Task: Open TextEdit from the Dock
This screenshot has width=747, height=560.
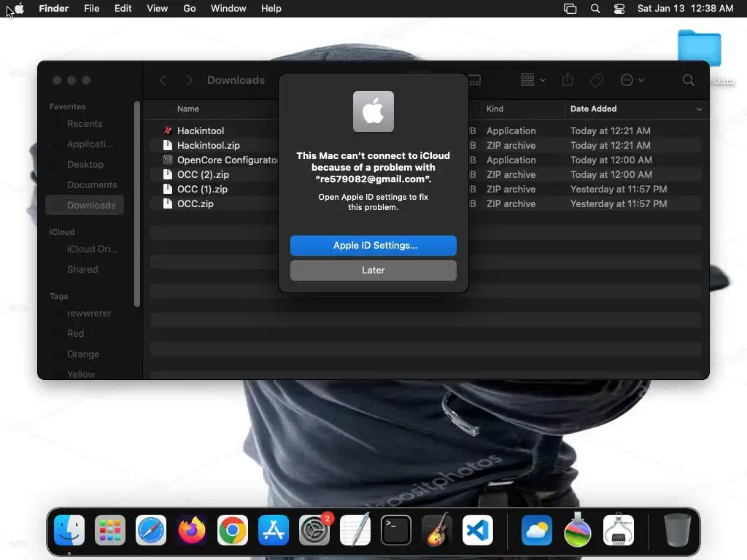Action: pos(355,530)
